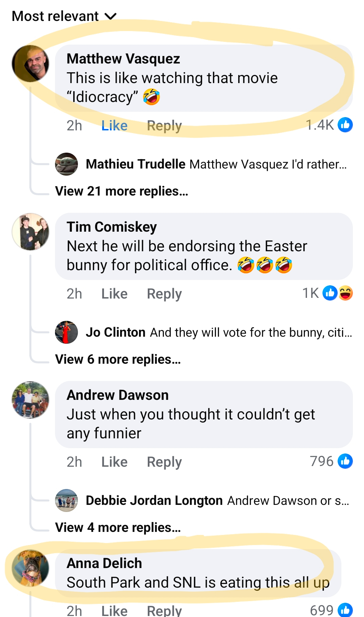Open Debbie Jordan Longton's avatar
Image resolution: width=364 pixels, height=617 pixels.
[x=66, y=500]
